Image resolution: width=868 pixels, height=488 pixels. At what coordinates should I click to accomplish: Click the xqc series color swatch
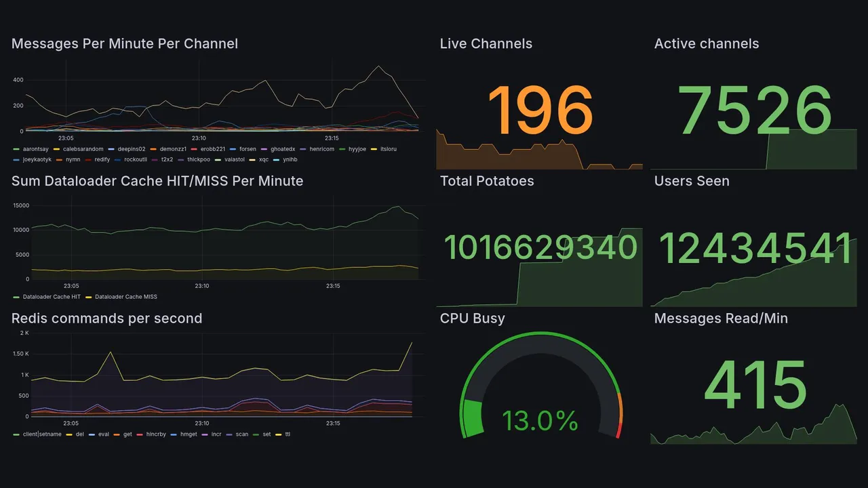[252, 159]
